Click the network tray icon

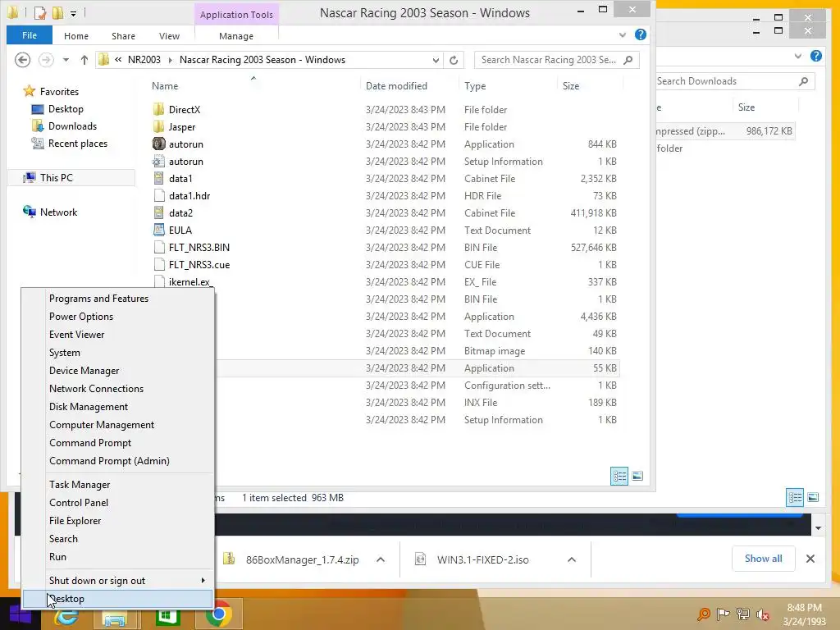(x=743, y=614)
